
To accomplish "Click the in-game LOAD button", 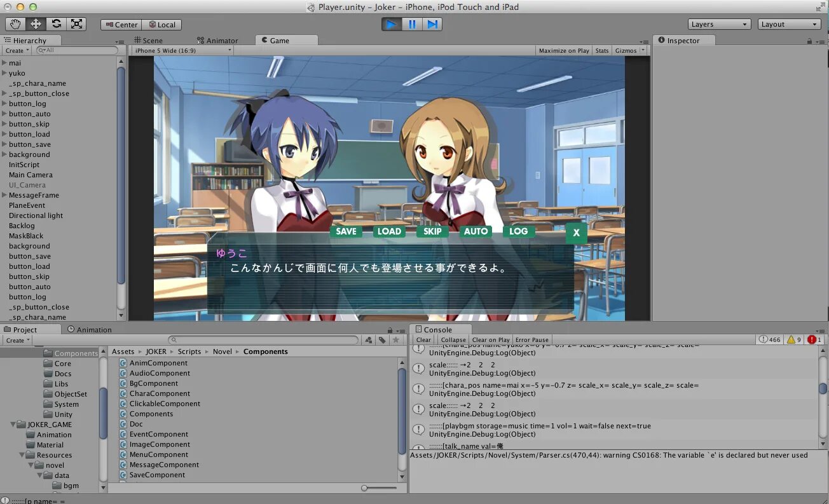I will 389,231.
